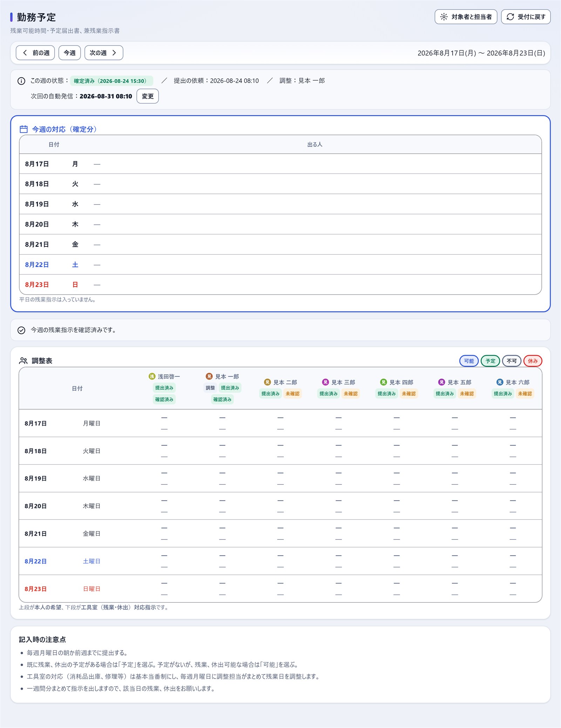Click 見本 六郎's blue avatar icon

click(500, 382)
